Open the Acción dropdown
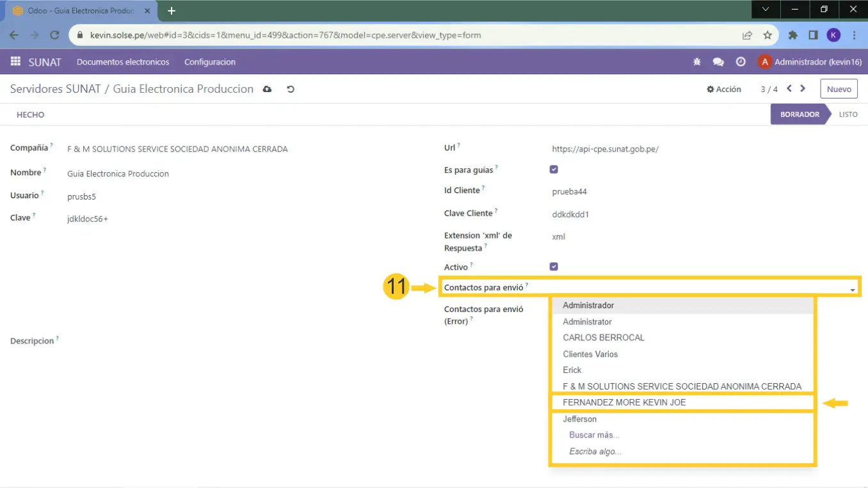The image size is (868, 488). (x=724, y=90)
